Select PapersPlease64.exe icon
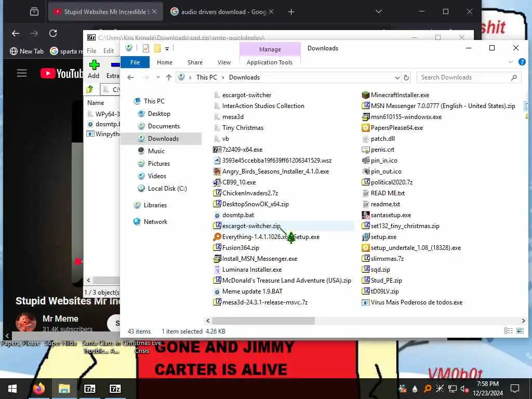The width and height of the screenshot is (532, 399). click(x=365, y=128)
